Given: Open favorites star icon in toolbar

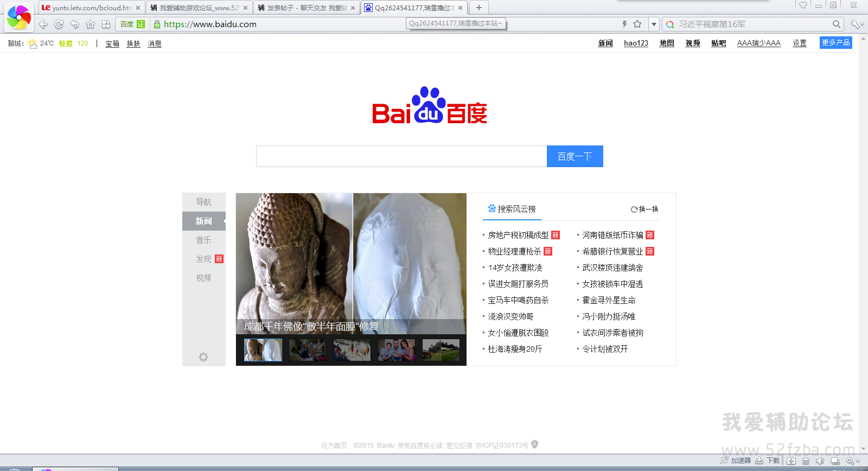Looking at the screenshot, I should [91, 24].
